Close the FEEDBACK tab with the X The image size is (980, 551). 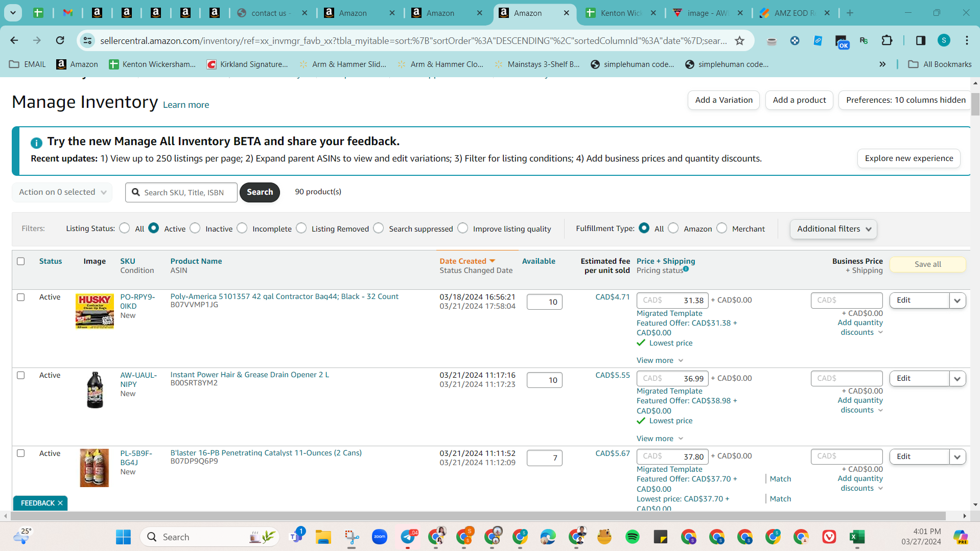click(60, 503)
